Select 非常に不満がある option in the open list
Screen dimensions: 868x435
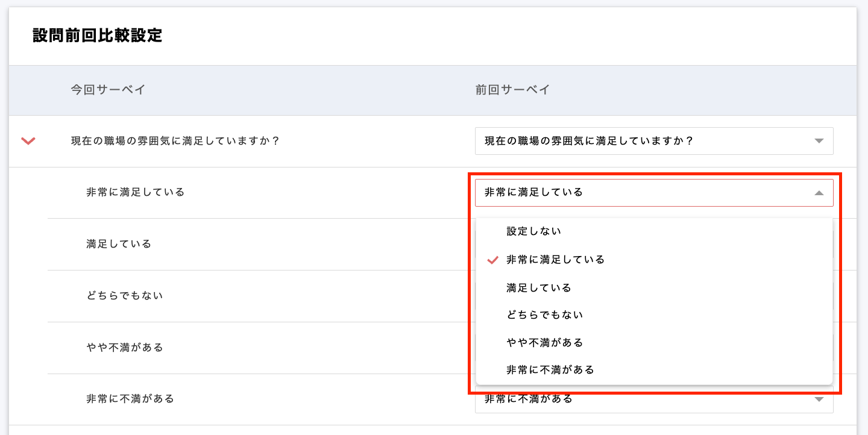point(550,370)
